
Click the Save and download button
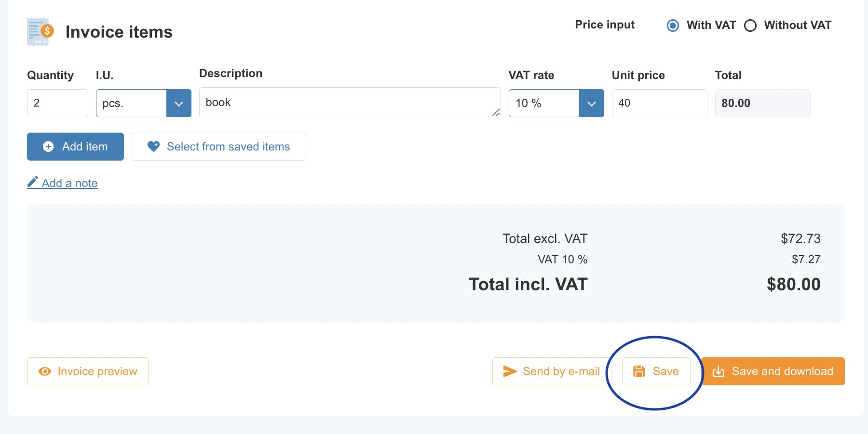click(773, 371)
